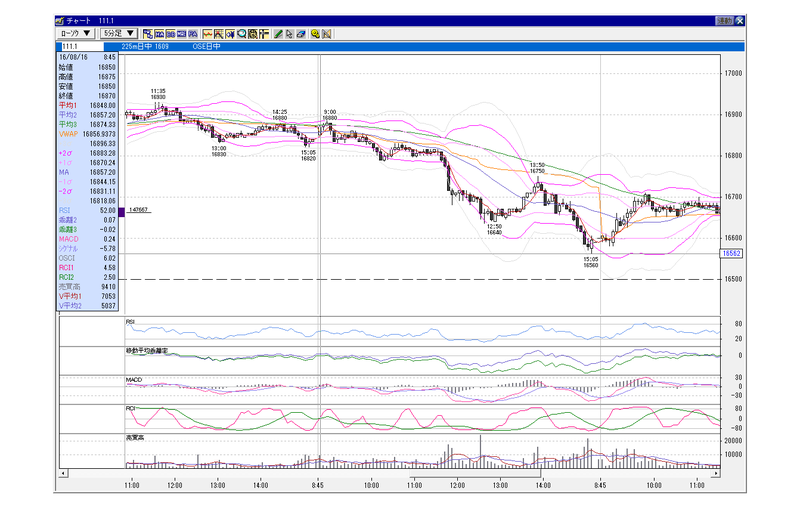Click the right arrow of horizontal scrollbar

click(x=716, y=473)
